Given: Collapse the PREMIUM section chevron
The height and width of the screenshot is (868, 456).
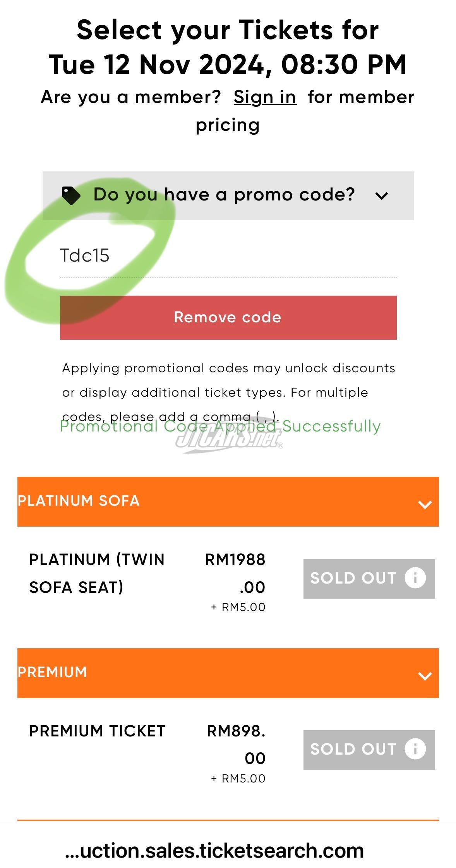Looking at the screenshot, I should tap(425, 676).
